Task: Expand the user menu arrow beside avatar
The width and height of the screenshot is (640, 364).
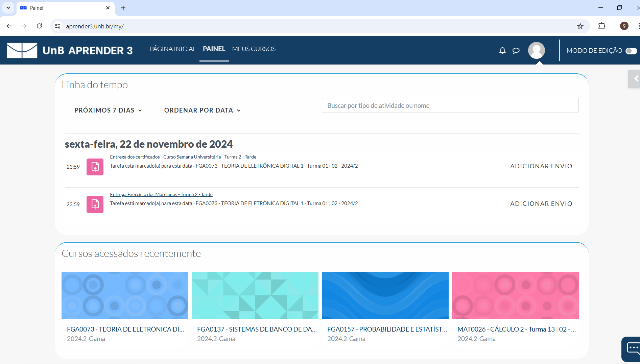Action: [x=550, y=51]
